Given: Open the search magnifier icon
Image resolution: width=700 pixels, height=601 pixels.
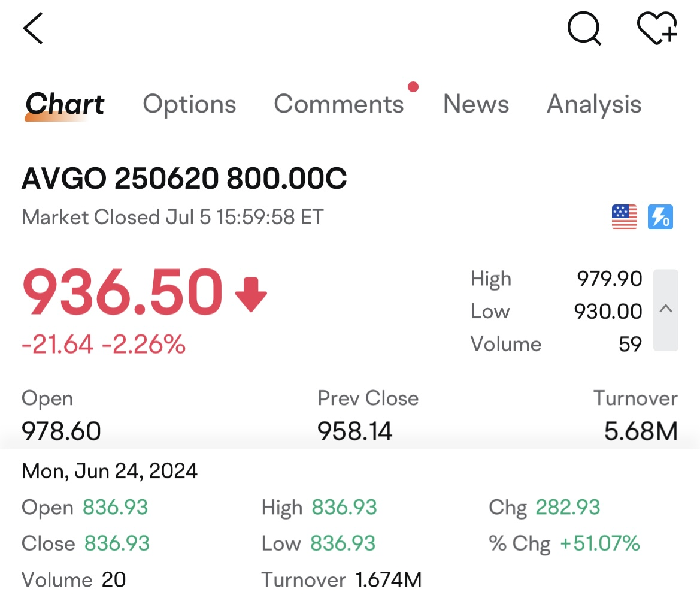Looking at the screenshot, I should coord(584,28).
